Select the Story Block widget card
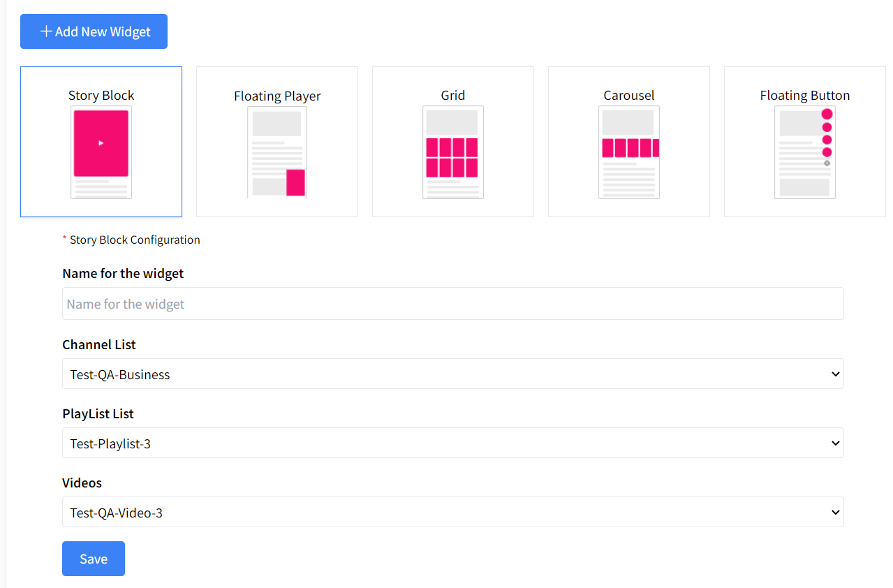 (101, 142)
